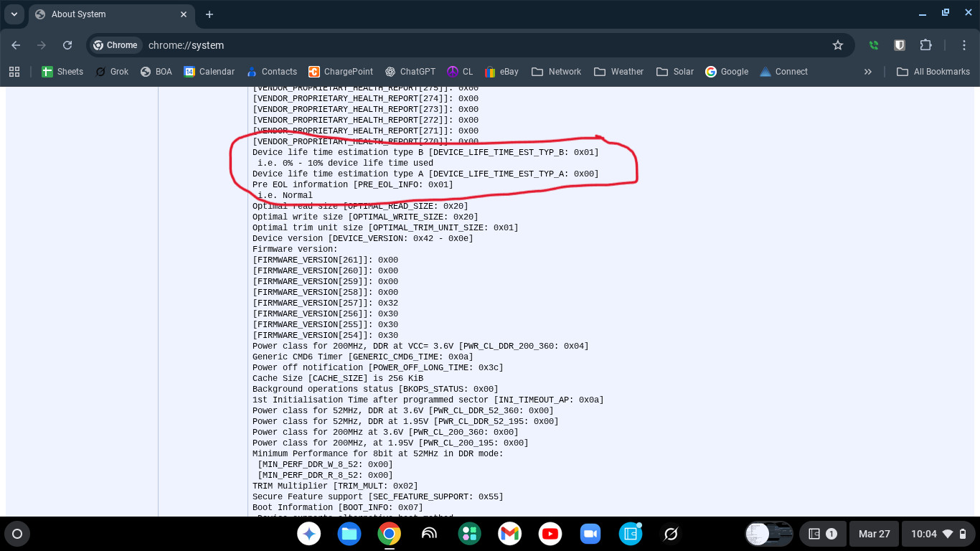Click the '0% - 10% device life time used' line

click(345, 163)
